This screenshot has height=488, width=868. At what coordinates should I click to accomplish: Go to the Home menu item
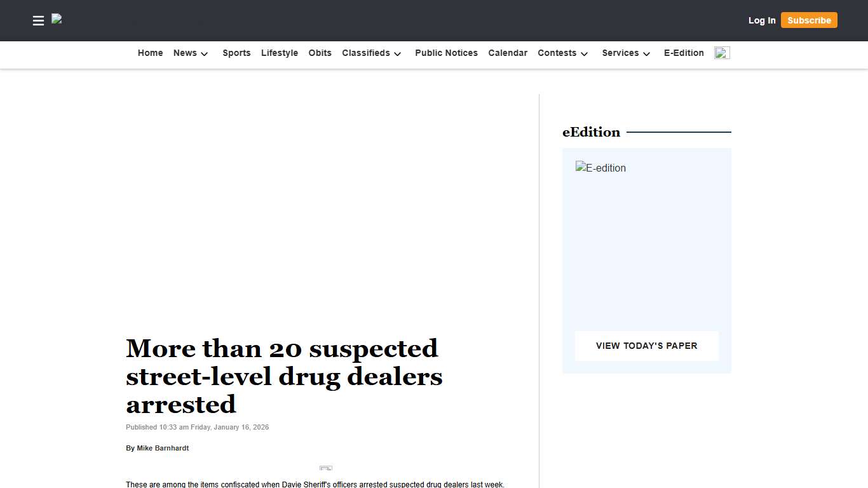[150, 53]
